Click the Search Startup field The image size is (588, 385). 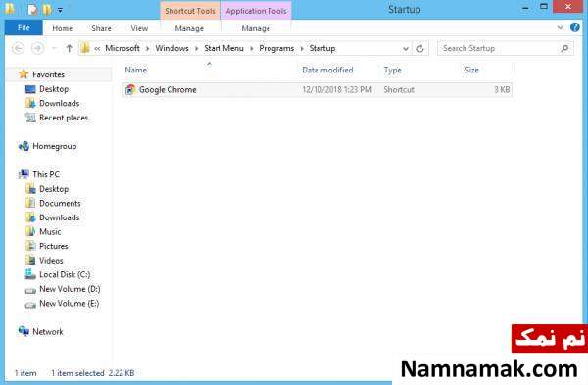(505, 48)
